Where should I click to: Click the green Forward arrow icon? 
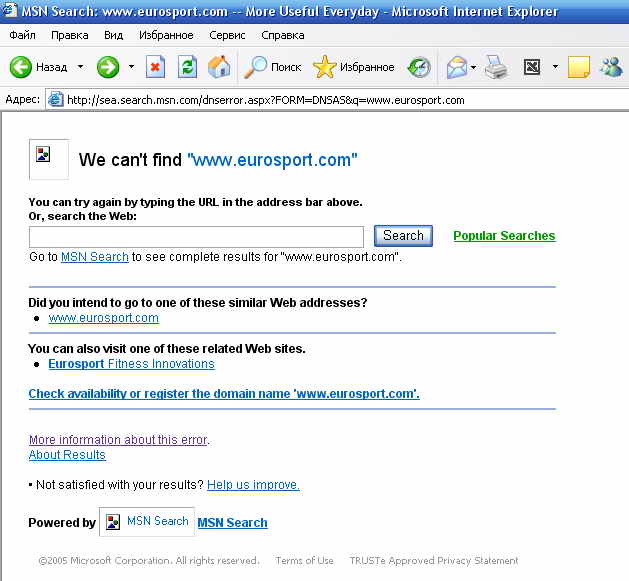point(108,67)
